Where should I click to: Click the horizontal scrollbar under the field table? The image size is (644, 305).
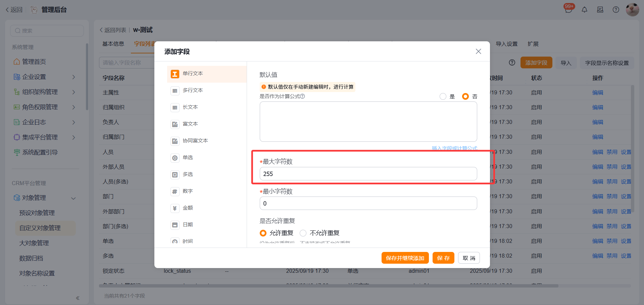(x=328, y=286)
